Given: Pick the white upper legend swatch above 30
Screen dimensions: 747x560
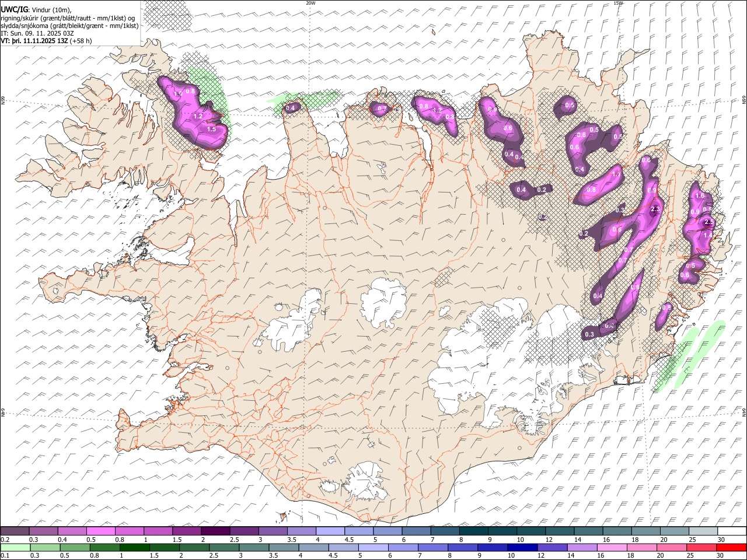Looking at the screenshot, I should tap(731, 531).
